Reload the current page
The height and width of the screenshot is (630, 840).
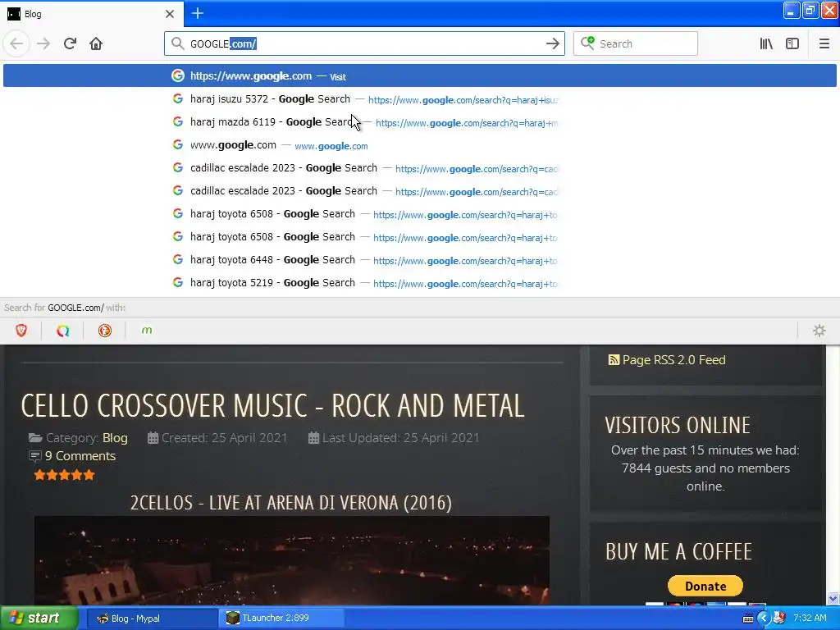point(70,43)
